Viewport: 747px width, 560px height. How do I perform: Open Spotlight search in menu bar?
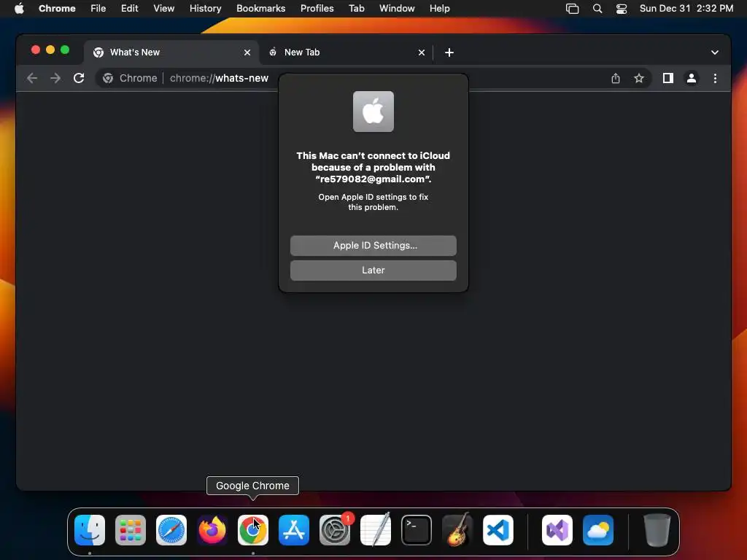click(597, 9)
